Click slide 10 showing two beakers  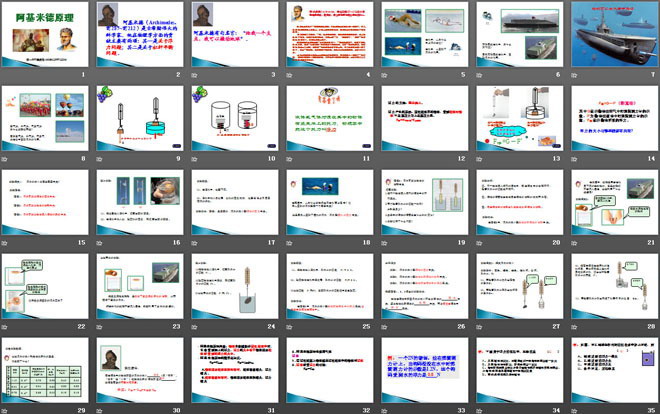232,120
